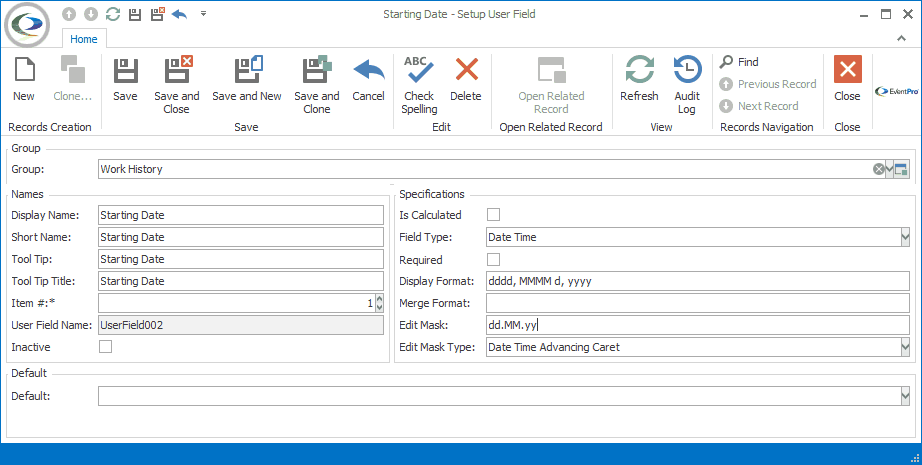This screenshot has width=922, height=465.
Task: Collapse the ribbon with the chevron
Action: pos(901,38)
